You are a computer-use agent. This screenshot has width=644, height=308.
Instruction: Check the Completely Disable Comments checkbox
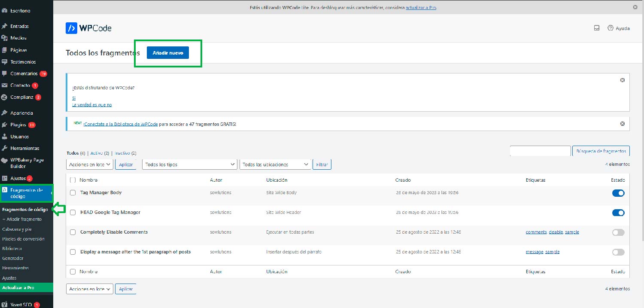(73, 232)
